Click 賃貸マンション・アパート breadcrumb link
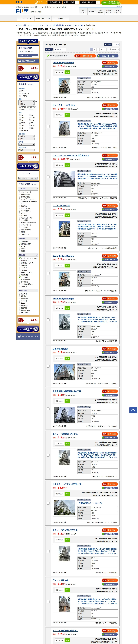The image size is (138, 644). (x=32, y=25)
